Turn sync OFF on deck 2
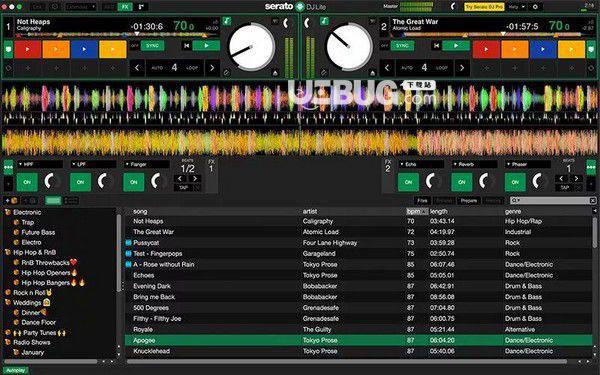Image resolution: width=600 pixels, height=375 pixels. [x=384, y=46]
